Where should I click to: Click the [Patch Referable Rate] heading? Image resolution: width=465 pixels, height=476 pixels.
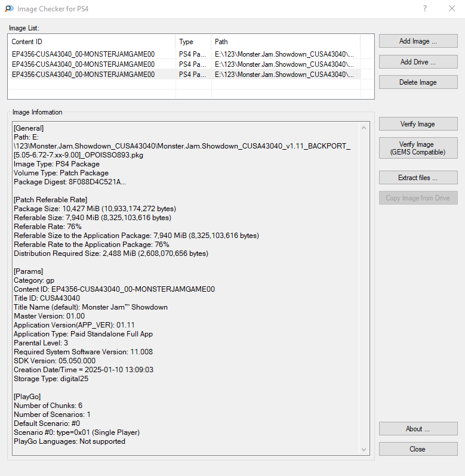tap(50, 200)
